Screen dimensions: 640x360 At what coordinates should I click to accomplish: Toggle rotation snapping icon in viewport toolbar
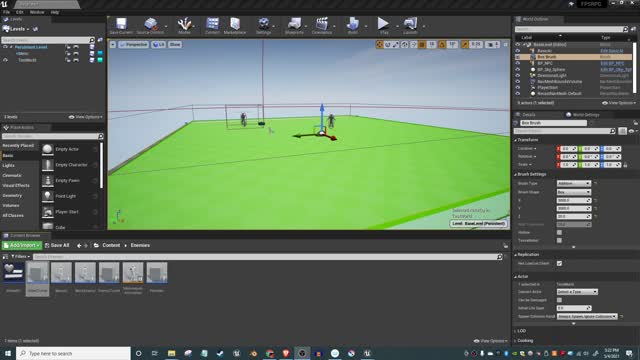[442, 44]
